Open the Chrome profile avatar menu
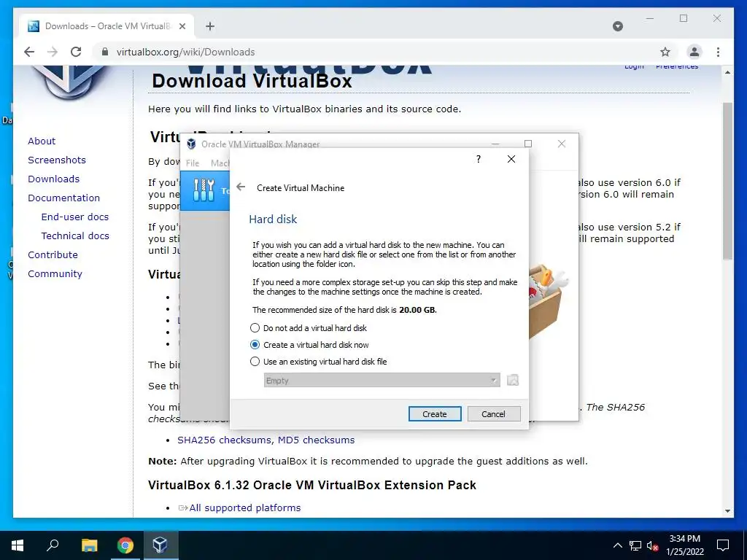The height and width of the screenshot is (560, 747). [x=694, y=52]
